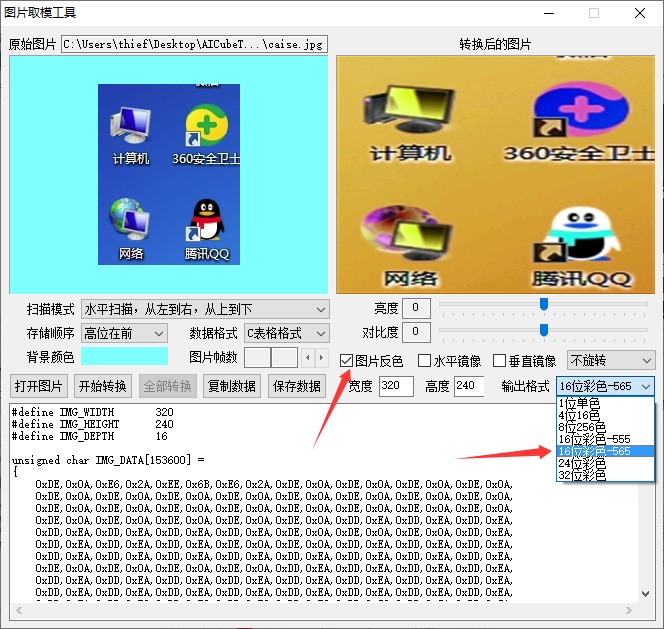Click the 打开图片 open image button

tap(39, 386)
